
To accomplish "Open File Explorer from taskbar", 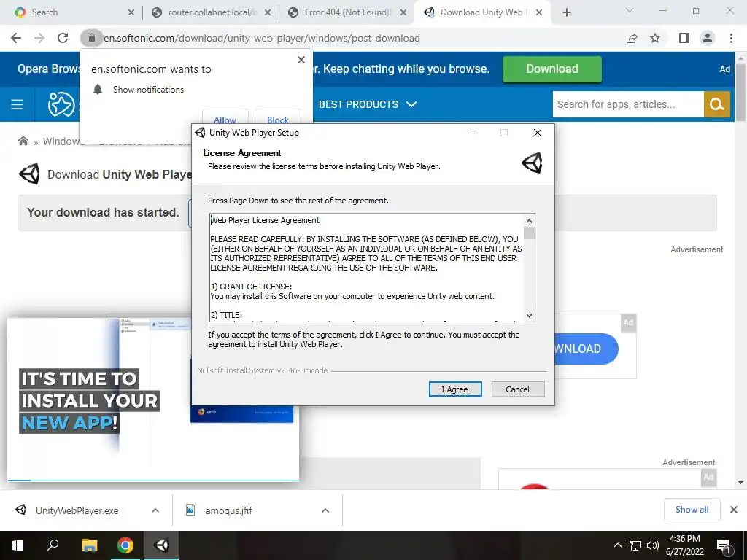I will tap(89, 545).
